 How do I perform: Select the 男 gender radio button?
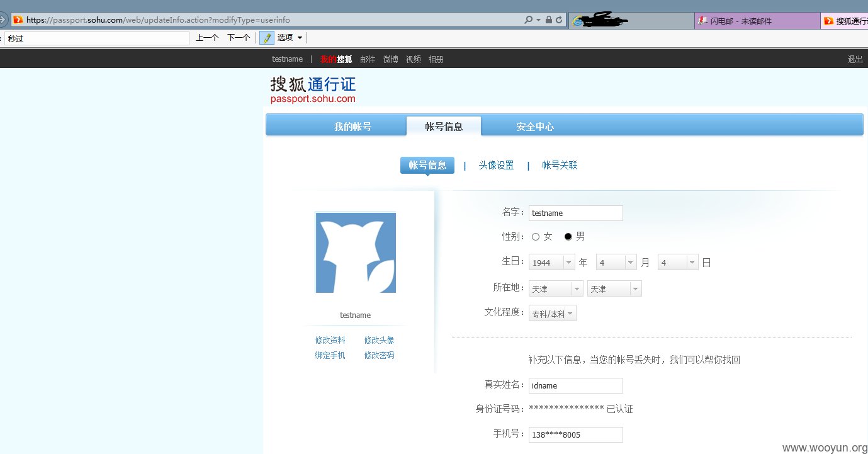point(568,237)
